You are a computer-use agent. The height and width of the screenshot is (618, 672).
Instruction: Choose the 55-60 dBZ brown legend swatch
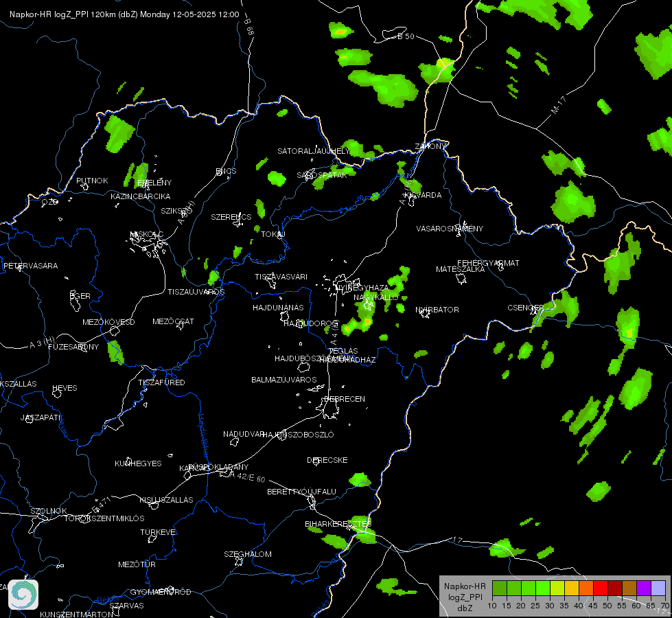(x=629, y=588)
